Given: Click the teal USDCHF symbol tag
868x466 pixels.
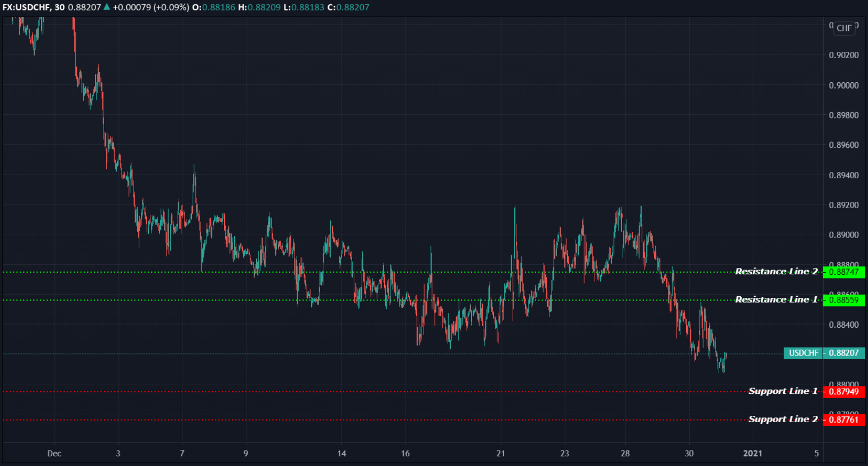Looking at the screenshot, I should click(x=803, y=353).
